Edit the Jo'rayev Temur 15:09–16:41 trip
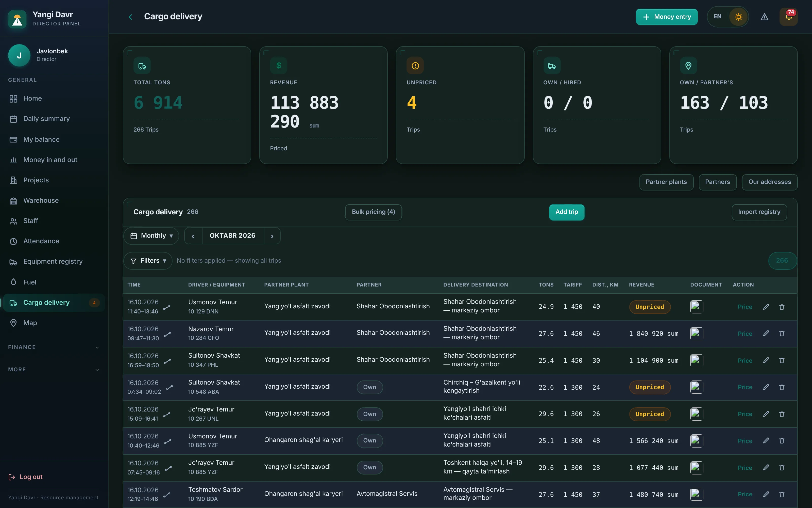This screenshot has width=812, height=508. [x=766, y=414]
